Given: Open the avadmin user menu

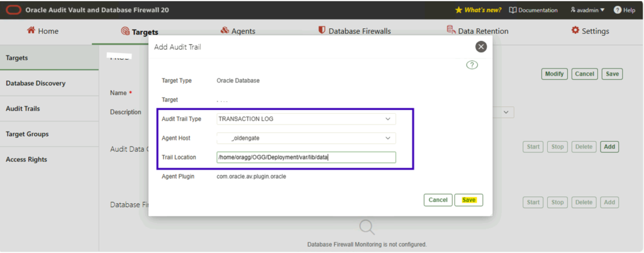Looking at the screenshot, I should coord(587,10).
